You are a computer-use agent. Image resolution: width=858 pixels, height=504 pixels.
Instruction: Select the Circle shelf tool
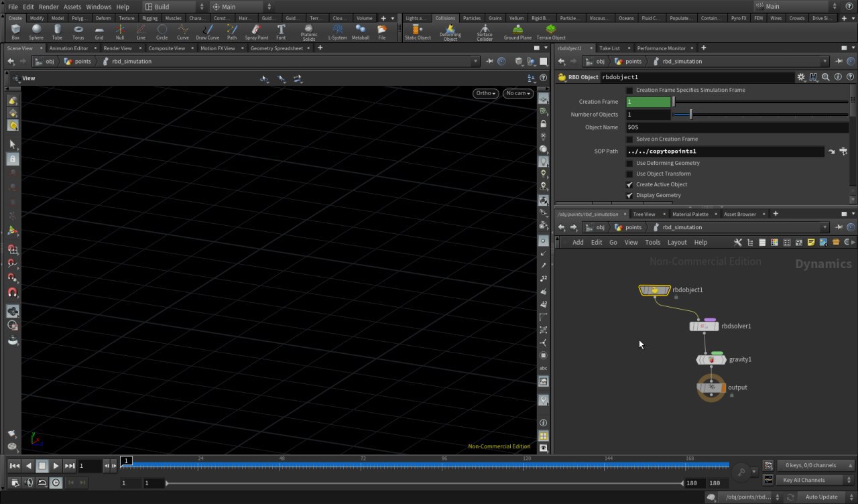pos(162,31)
